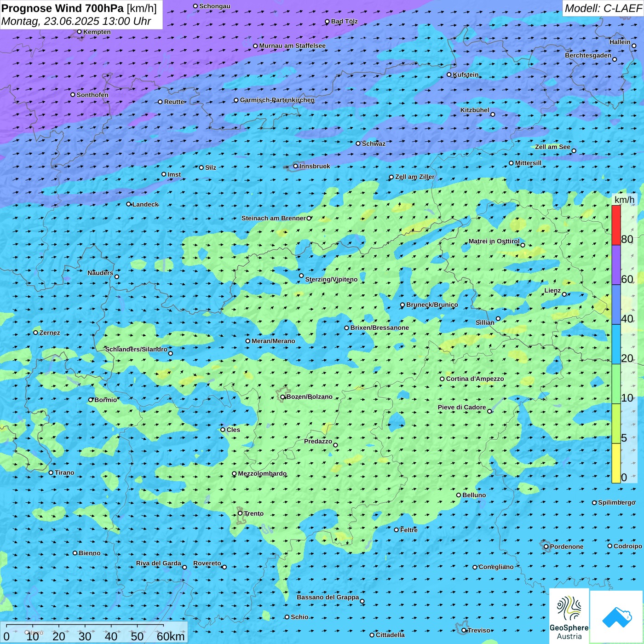This screenshot has width=644, height=644.
Task: Select the Sterzing/Vipiteno label
Action: (x=331, y=279)
